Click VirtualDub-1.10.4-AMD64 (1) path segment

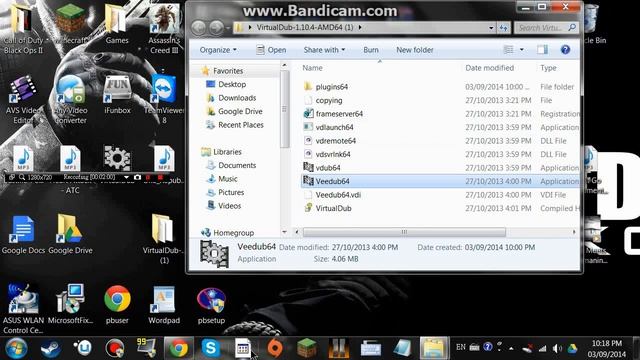pos(304,27)
